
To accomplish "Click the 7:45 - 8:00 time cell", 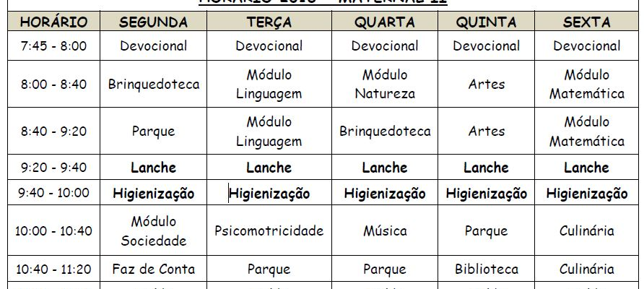I will pos(54,46).
